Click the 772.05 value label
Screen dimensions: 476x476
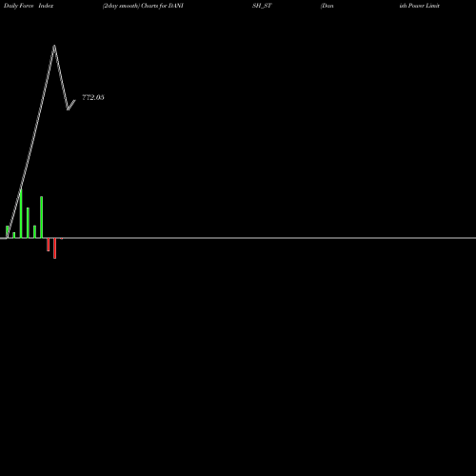[93, 97]
